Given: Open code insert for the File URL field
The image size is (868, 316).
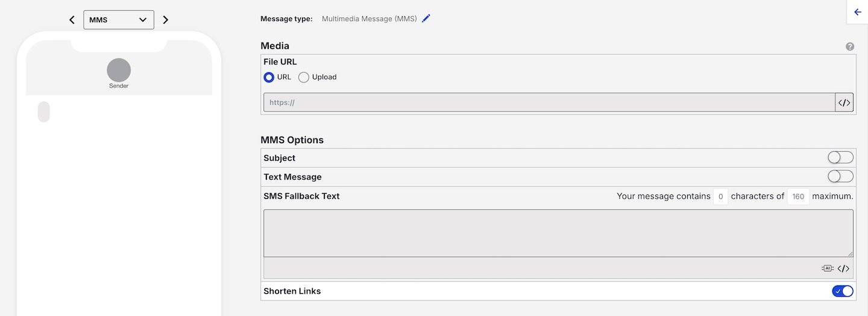Looking at the screenshot, I should point(844,102).
